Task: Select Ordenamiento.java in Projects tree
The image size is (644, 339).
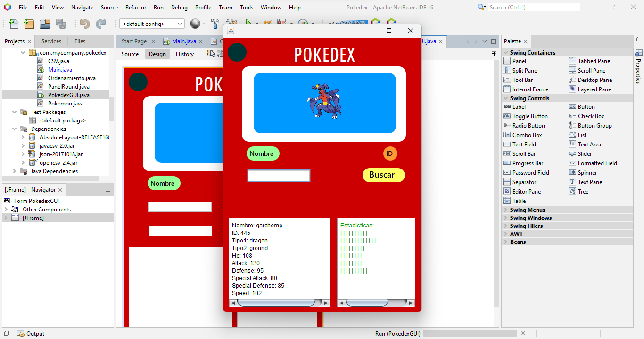Action: (72, 78)
